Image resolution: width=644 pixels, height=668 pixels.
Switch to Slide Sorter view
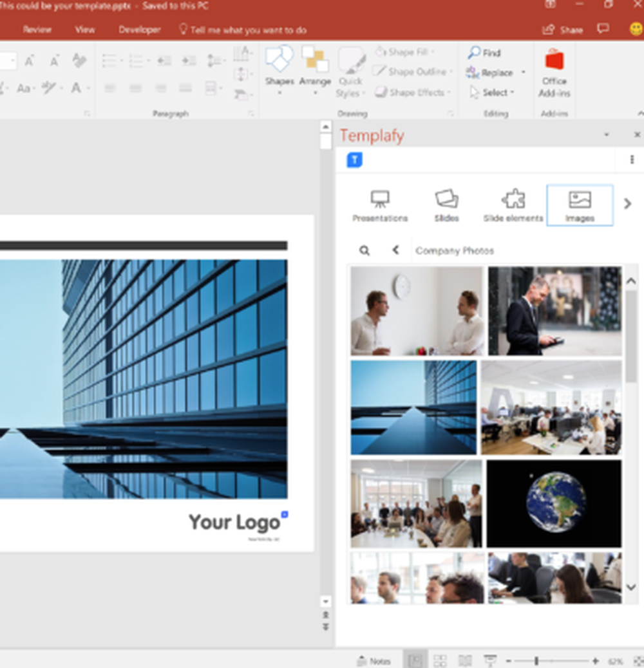pyautogui.click(x=440, y=661)
